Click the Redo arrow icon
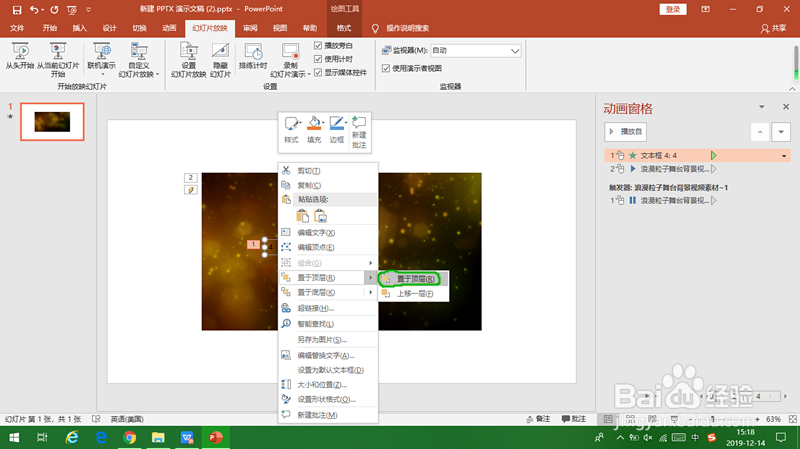This screenshot has width=800, height=449. 54,10
